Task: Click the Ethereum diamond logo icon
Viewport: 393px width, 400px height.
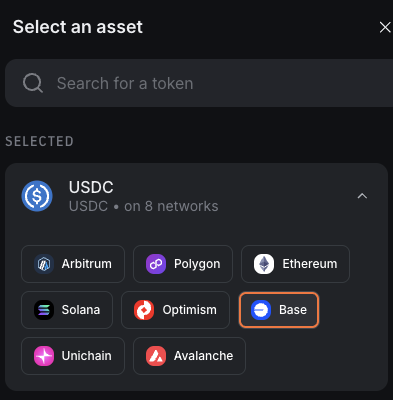Action: pos(264,264)
